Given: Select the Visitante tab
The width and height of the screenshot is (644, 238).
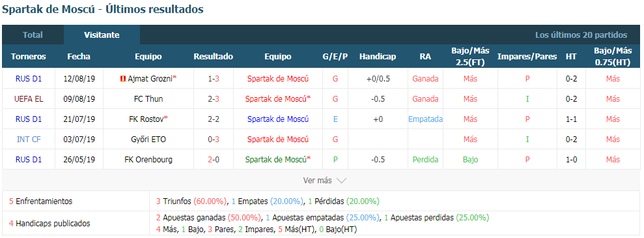Looking at the screenshot, I should [x=102, y=35].
